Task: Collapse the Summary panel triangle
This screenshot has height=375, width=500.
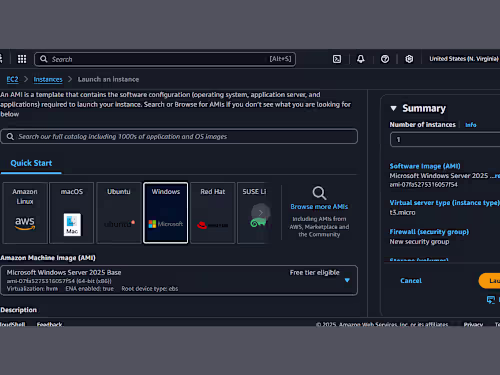Action: [x=393, y=108]
